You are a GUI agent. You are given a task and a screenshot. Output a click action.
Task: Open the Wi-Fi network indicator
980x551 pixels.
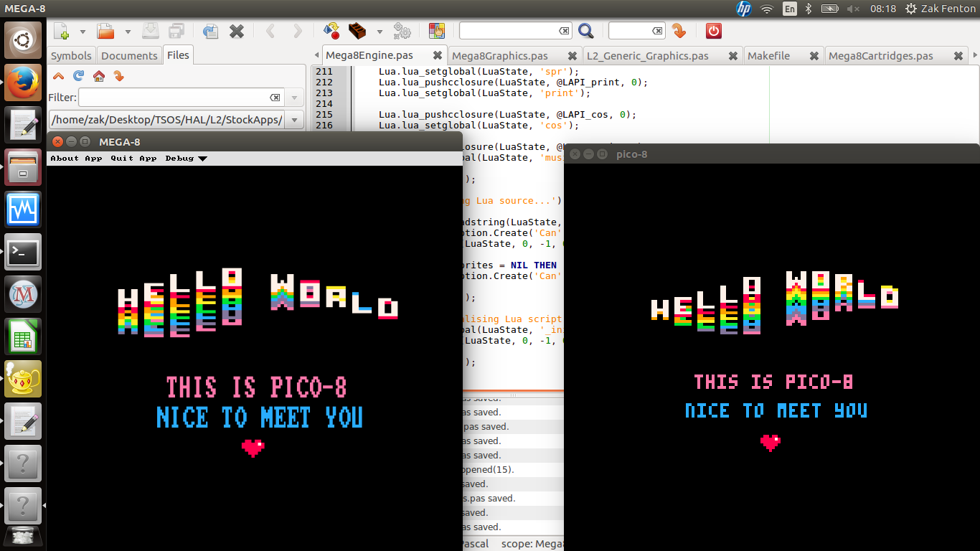pyautogui.click(x=767, y=9)
